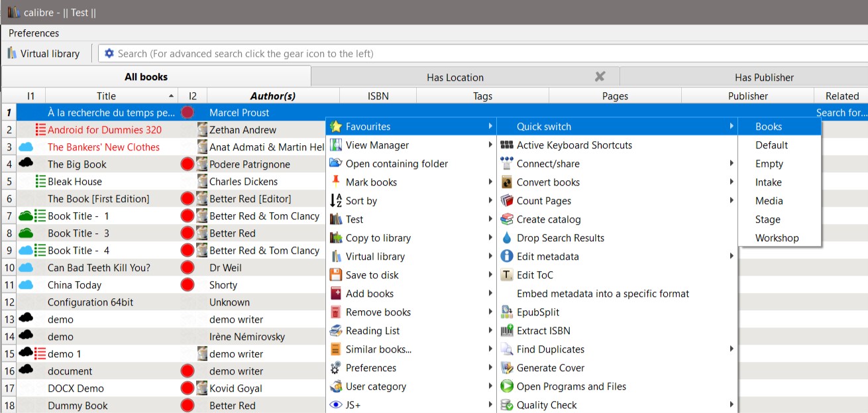
Task: Click the cloud icon on China Today row
Action: [26, 285]
